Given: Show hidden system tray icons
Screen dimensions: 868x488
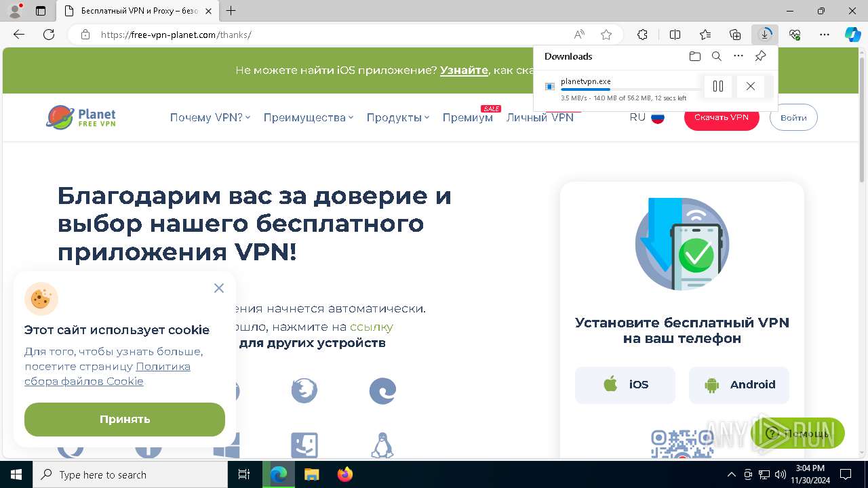Looking at the screenshot, I should click(x=731, y=474).
